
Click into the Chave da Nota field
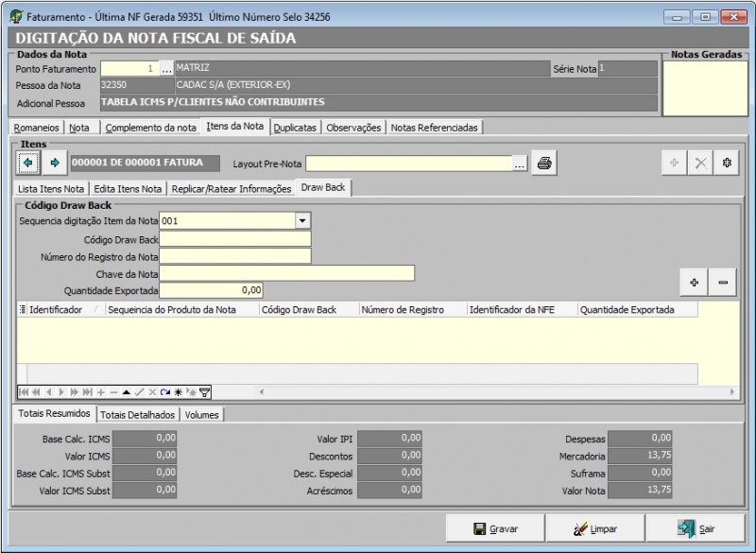286,273
